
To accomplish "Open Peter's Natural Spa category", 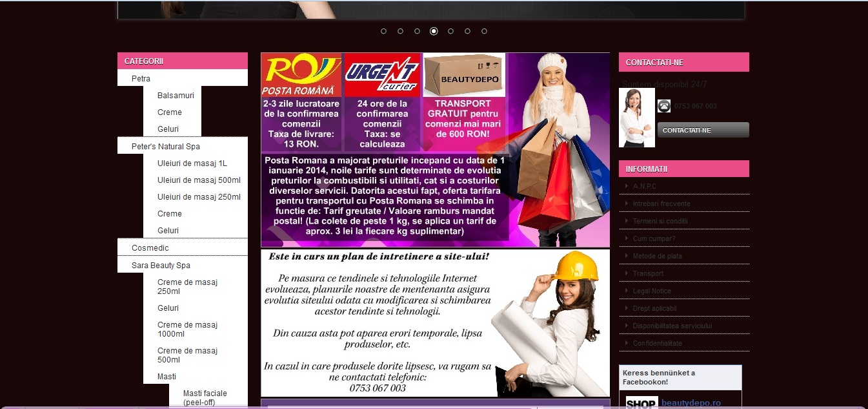I will [165, 147].
